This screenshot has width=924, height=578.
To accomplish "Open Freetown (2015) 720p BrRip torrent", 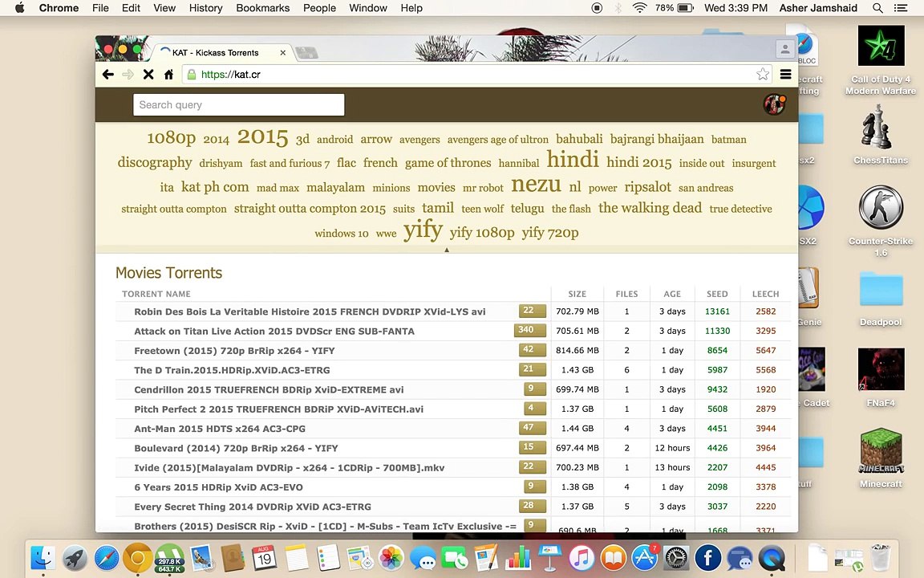I will (x=234, y=350).
